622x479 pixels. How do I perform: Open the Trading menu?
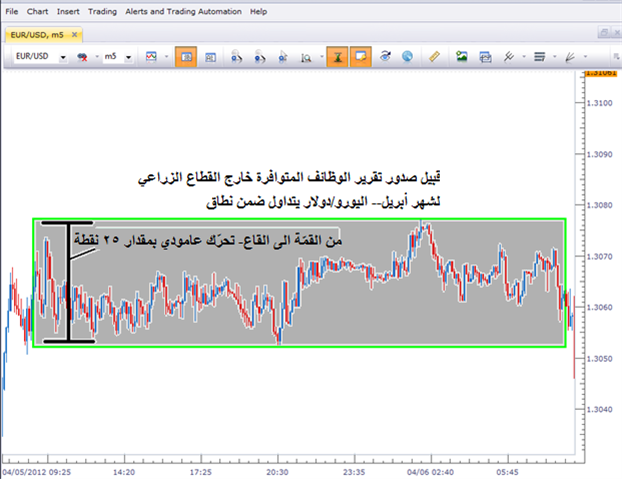[x=102, y=11]
